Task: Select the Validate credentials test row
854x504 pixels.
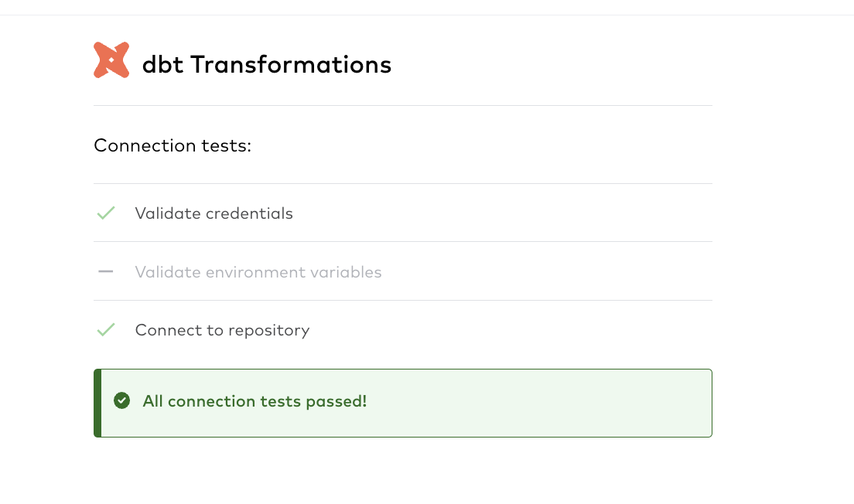Action: point(402,213)
